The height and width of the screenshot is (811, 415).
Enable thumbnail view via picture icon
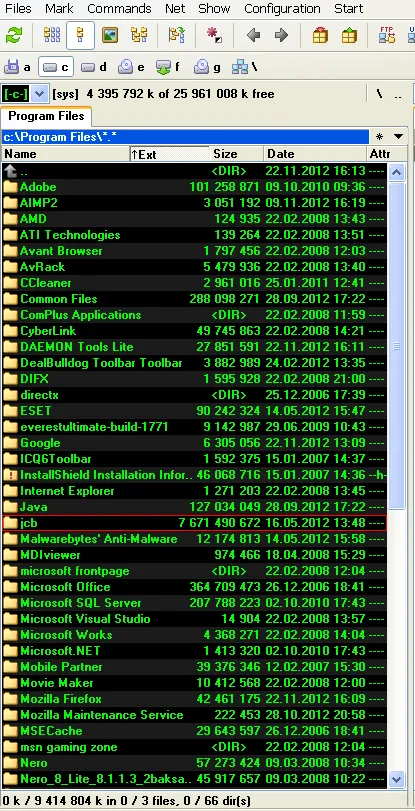coord(110,35)
